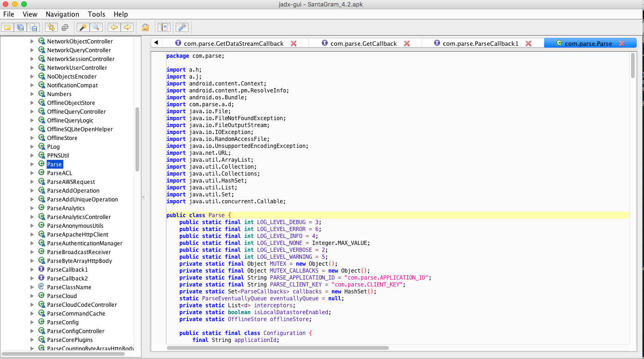The image size is (644, 359).
Task: Select PLog in the class tree
Action: tap(53, 146)
